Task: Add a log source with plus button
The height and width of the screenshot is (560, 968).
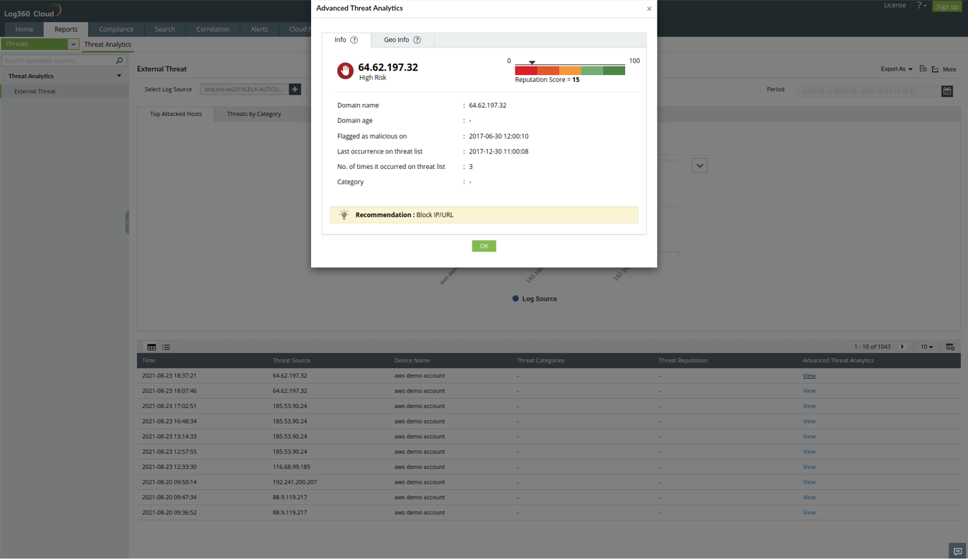Action: coord(295,90)
